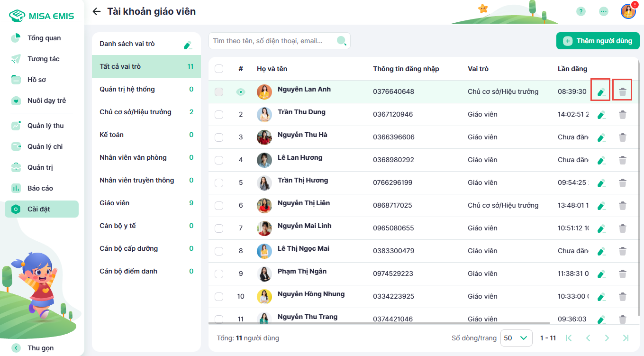Click the Thêm người dùng button
The image size is (644, 356).
(598, 41)
